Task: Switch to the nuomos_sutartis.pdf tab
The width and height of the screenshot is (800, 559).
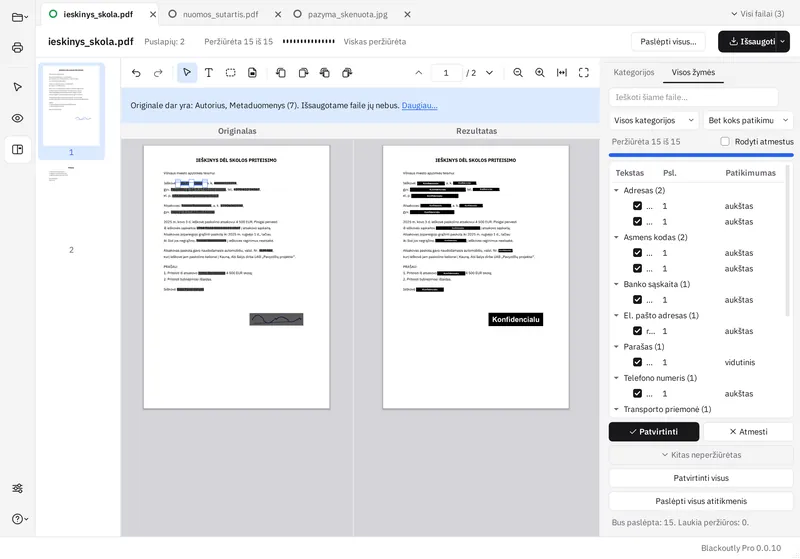Action: 220,15
